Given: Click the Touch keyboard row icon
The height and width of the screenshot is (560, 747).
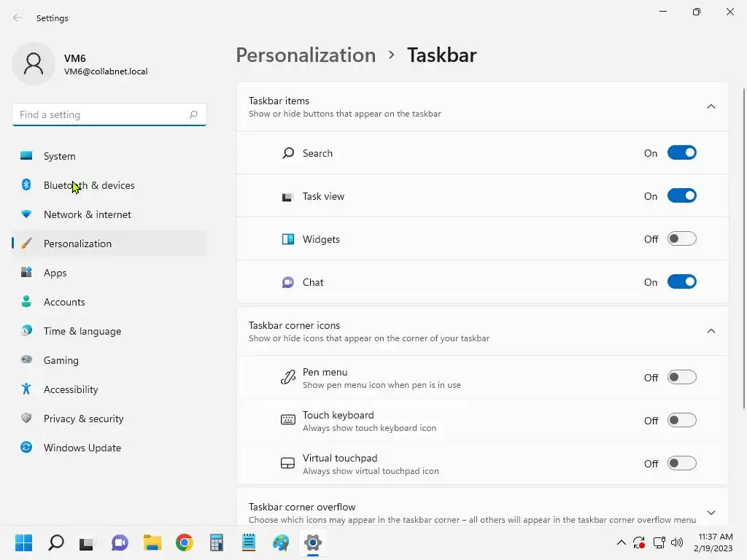Looking at the screenshot, I should point(287,420).
